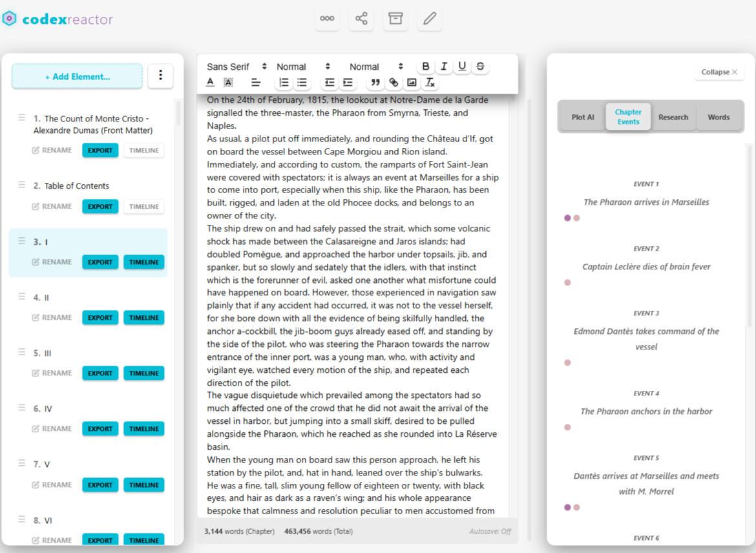Select event 'Captain Leclère dies of brain fever'

(646, 267)
